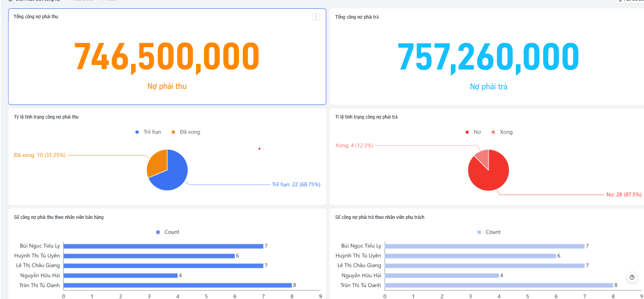The width and height of the screenshot is (644, 299).
Task: Click the Tổng công nợ phải trả card title
Action: (357, 17)
